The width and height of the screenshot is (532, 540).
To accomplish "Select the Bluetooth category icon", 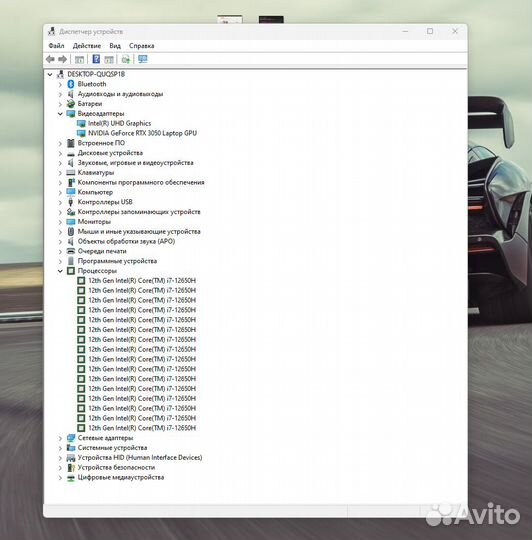I will click(x=71, y=84).
